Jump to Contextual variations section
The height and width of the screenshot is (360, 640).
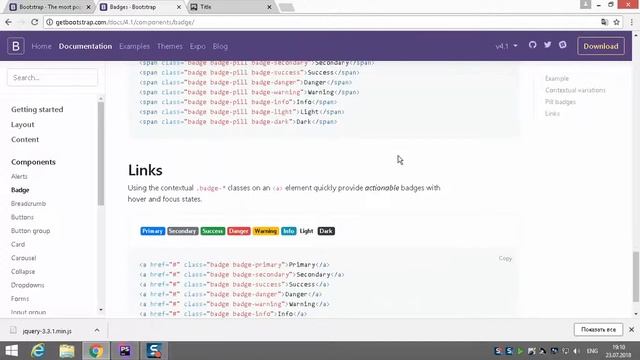pyautogui.click(x=575, y=90)
